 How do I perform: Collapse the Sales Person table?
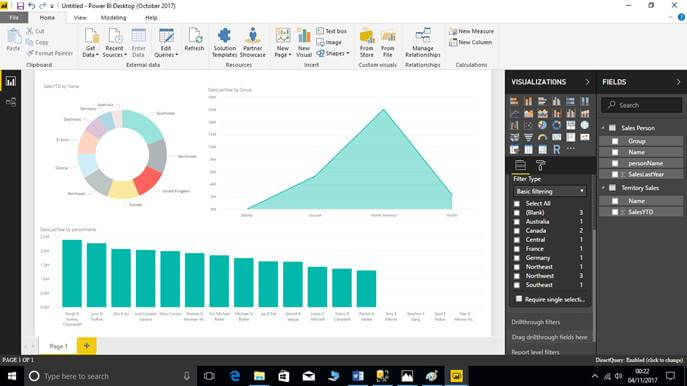click(604, 128)
